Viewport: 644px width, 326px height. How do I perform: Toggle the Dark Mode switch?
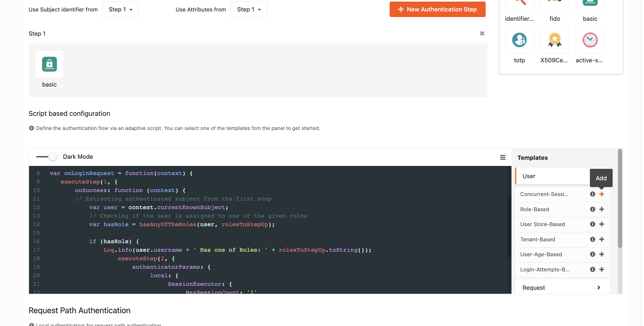click(47, 157)
